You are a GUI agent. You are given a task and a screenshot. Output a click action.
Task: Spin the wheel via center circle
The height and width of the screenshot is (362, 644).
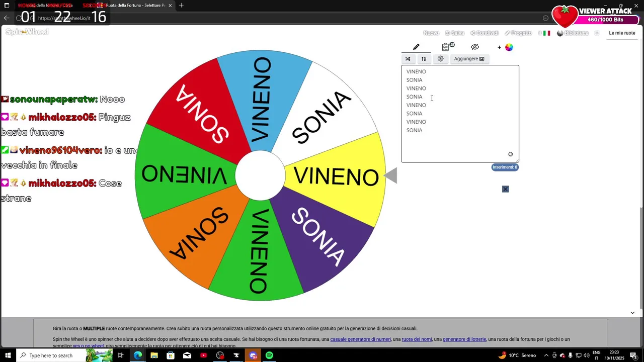260,175
